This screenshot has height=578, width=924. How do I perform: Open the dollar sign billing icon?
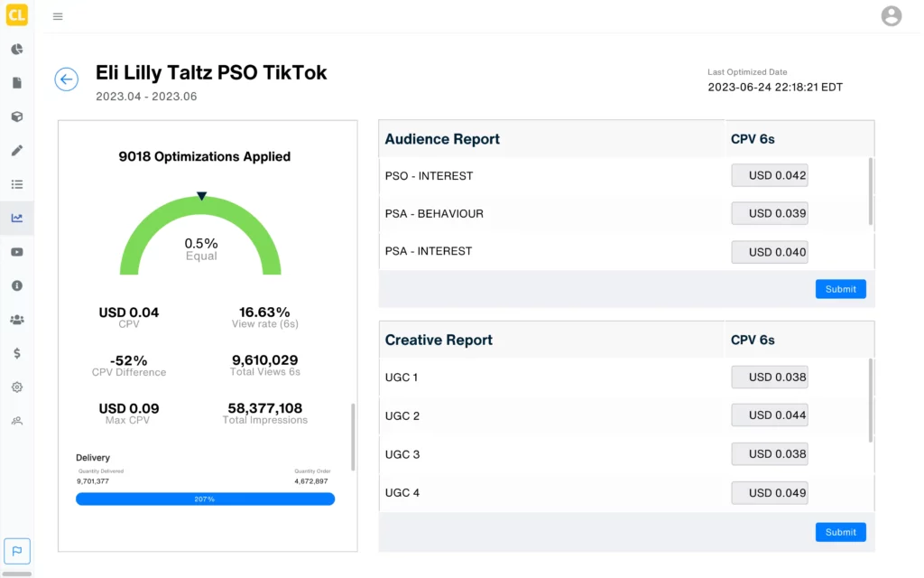click(17, 353)
